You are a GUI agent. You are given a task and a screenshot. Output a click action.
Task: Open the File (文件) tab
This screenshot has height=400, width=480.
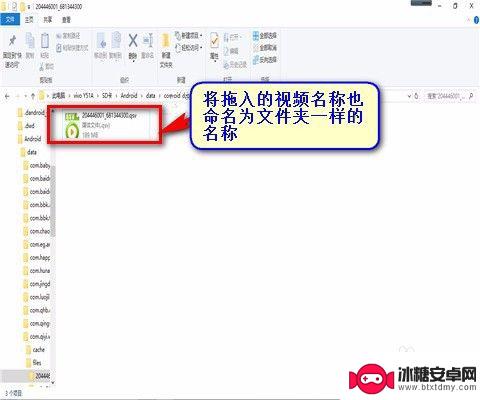point(10,20)
